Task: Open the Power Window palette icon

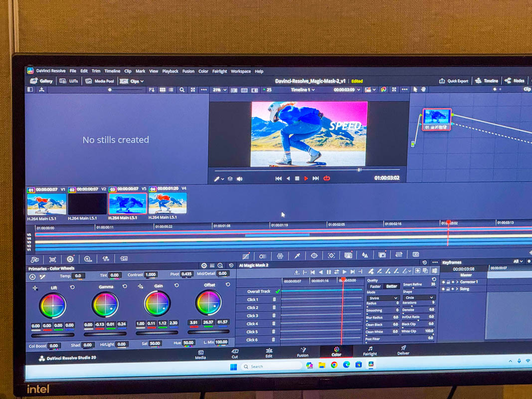Action: [x=314, y=255]
